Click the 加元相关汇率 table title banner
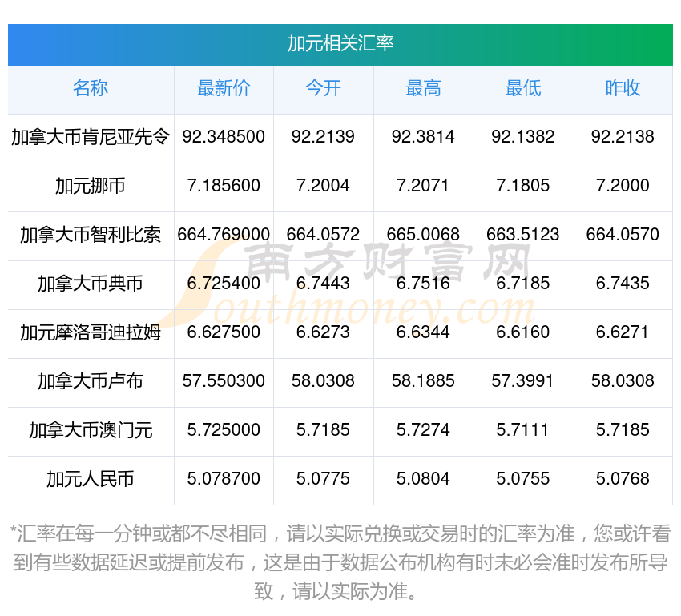This screenshot has height=616, width=681. click(340, 43)
